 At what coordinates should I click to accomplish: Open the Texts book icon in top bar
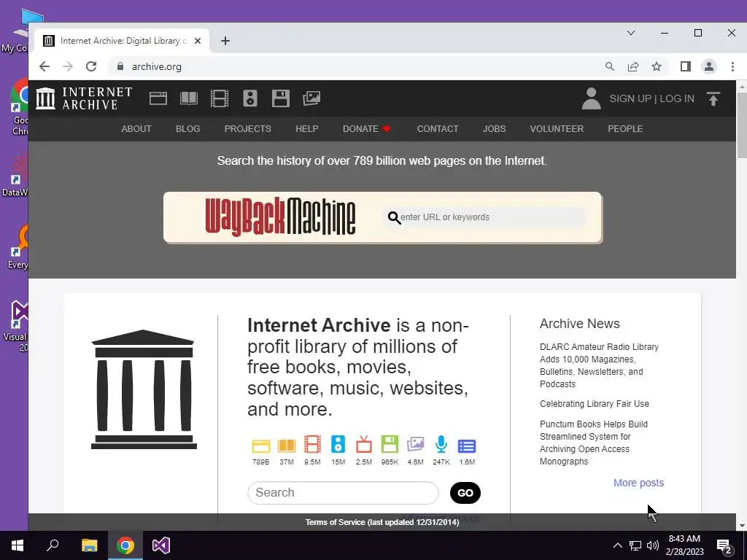point(189,98)
